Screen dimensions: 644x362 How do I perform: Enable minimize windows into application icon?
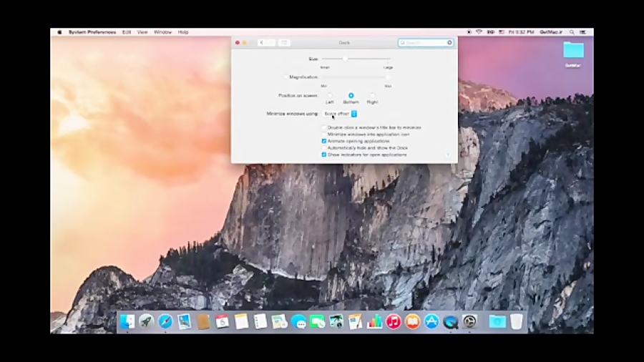(x=324, y=134)
